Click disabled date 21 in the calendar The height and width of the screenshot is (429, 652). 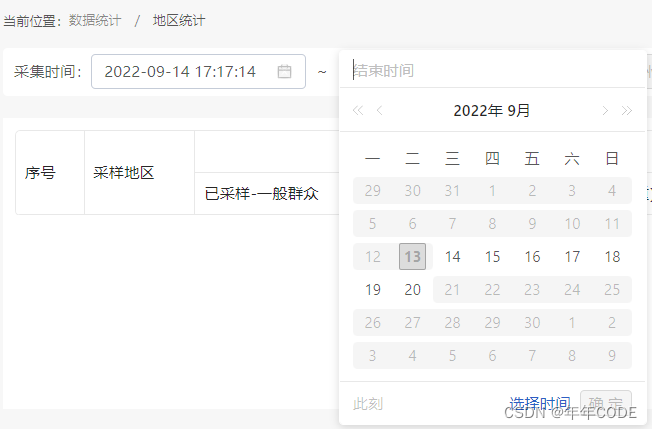coord(452,289)
